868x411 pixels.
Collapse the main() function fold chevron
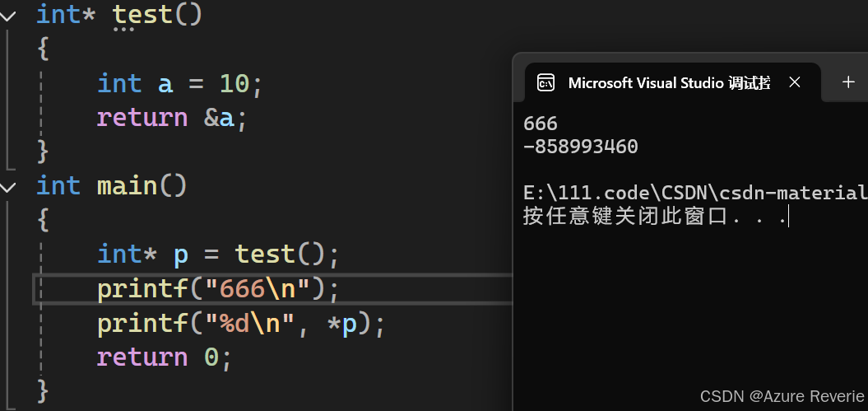click(7, 187)
